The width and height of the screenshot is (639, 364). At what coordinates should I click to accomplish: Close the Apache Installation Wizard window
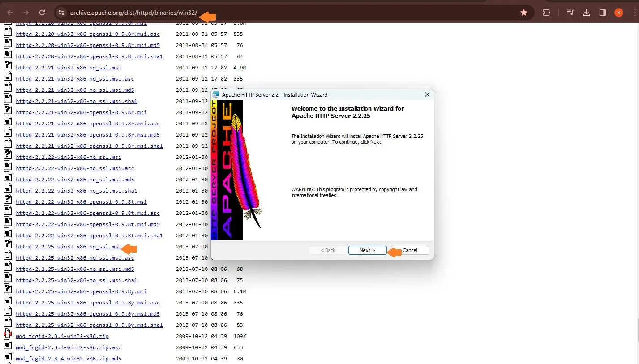click(x=427, y=94)
